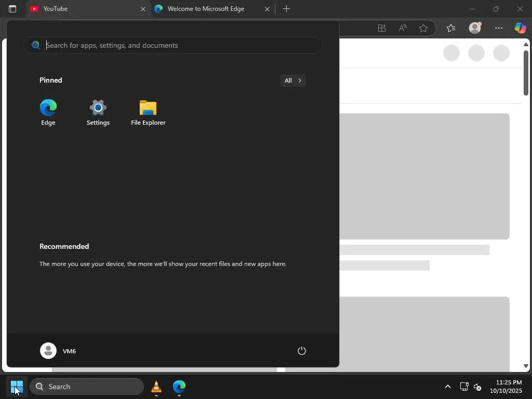The width and height of the screenshot is (532, 399).
Task: Open the network status tray icon
Action: point(464,387)
